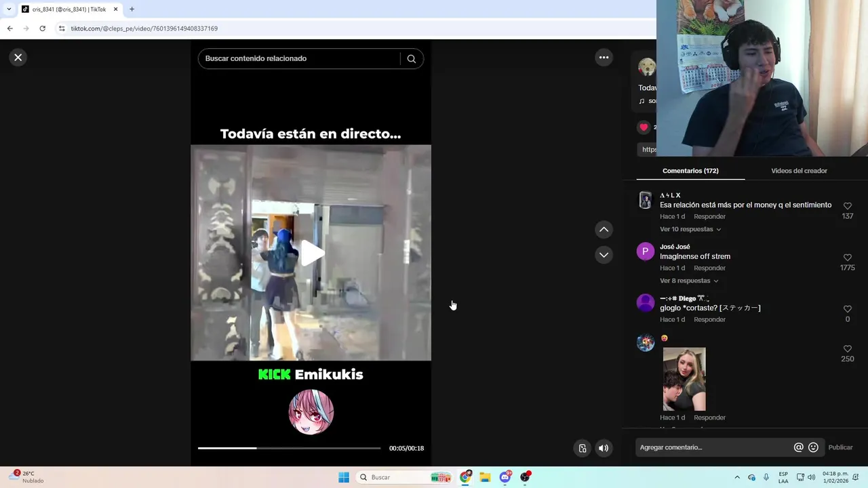
Task: Like the comment by ALX with 137 likes
Action: [x=848, y=206]
